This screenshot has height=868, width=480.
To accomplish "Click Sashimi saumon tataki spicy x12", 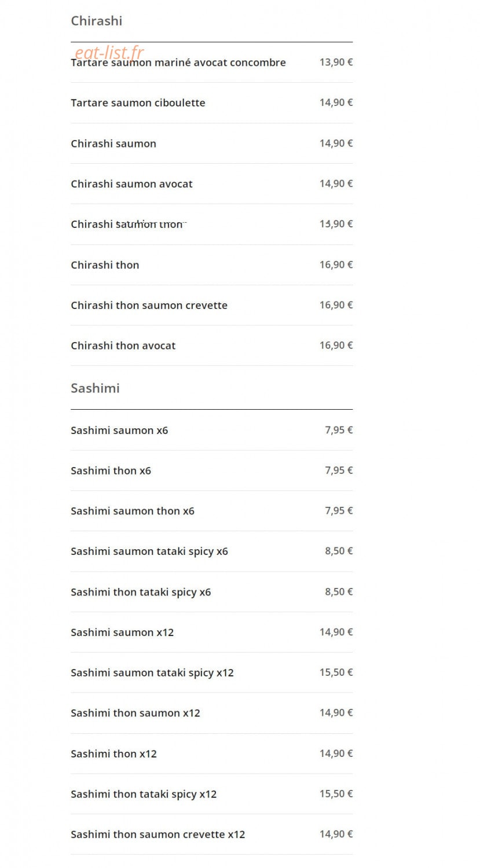I will click(x=152, y=672).
